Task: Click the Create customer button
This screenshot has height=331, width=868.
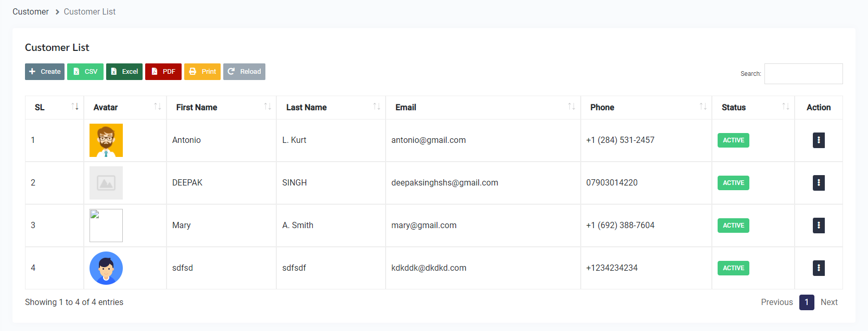Action: 45,72
